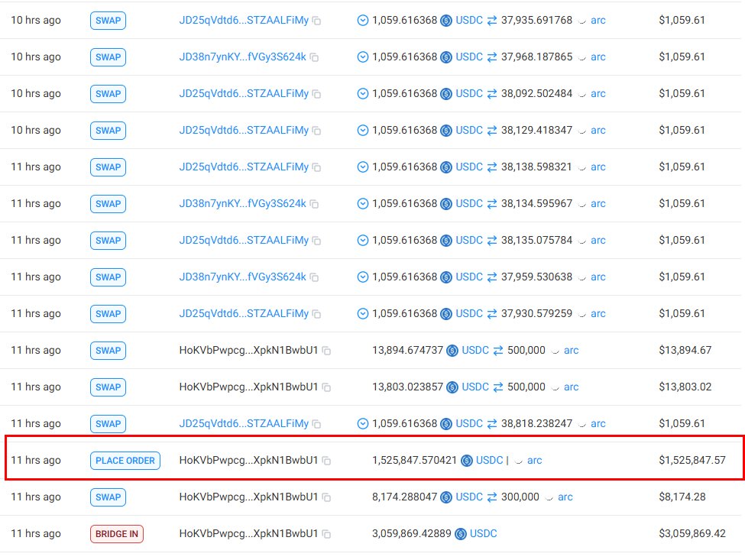
Task: Copy signature in the 37,930.579259 arc row
Action: 316,314
